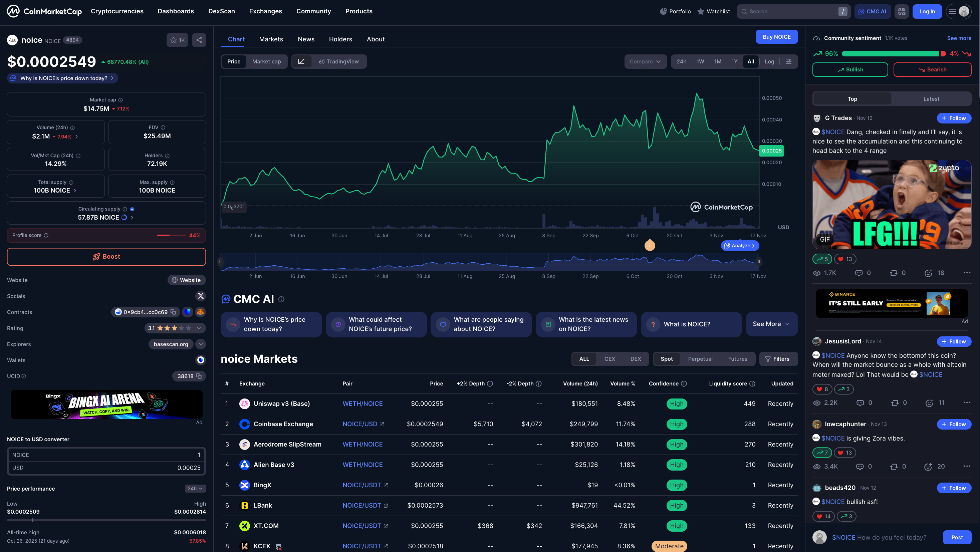Vote Bullish on community sentiment
This screenshot has height=552, width=980.
[x=850, y=70]
